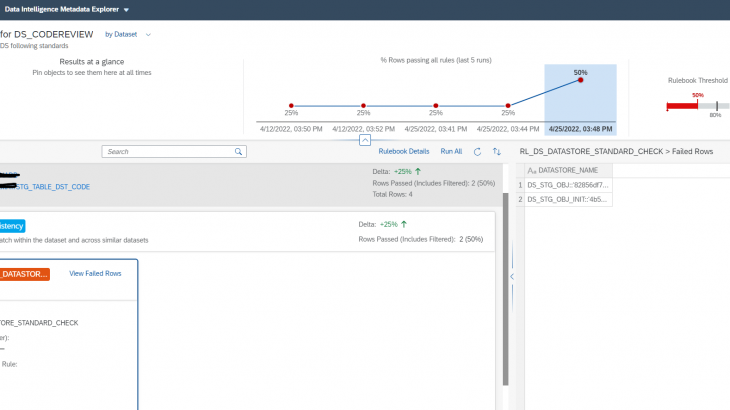Image resolution: width=730 pixels, height=410 pixels.
Task: Select the 4/25/2022, 03:44 PM chart point
Action: 508,106
